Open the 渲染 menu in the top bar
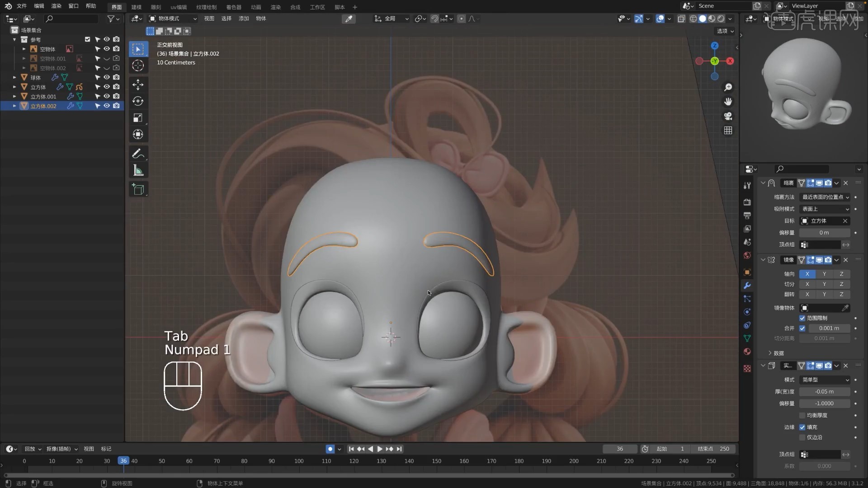The width and height of the screenshot is (868, 488). (56, 6)
